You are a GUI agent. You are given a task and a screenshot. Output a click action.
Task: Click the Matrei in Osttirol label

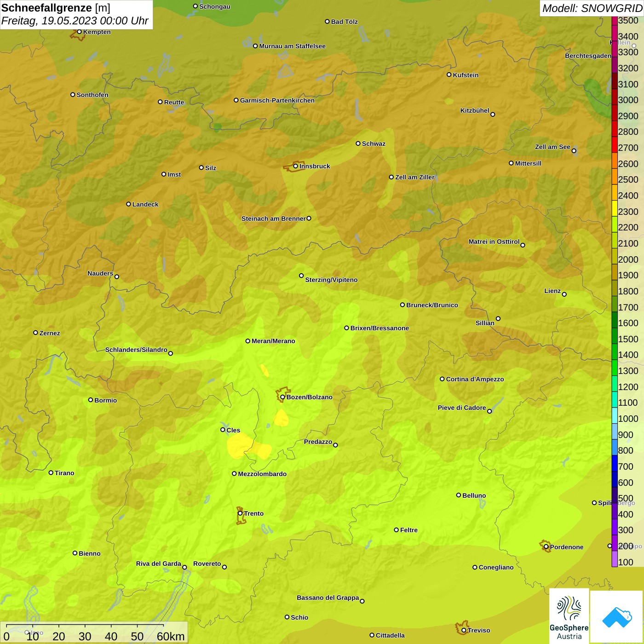point(494,241)
